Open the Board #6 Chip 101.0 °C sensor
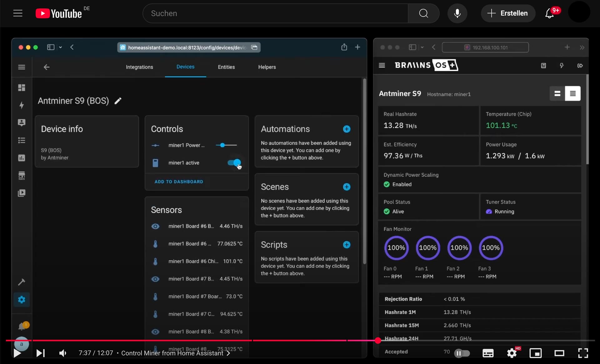 pyautogui.click(x=197, y=261)
